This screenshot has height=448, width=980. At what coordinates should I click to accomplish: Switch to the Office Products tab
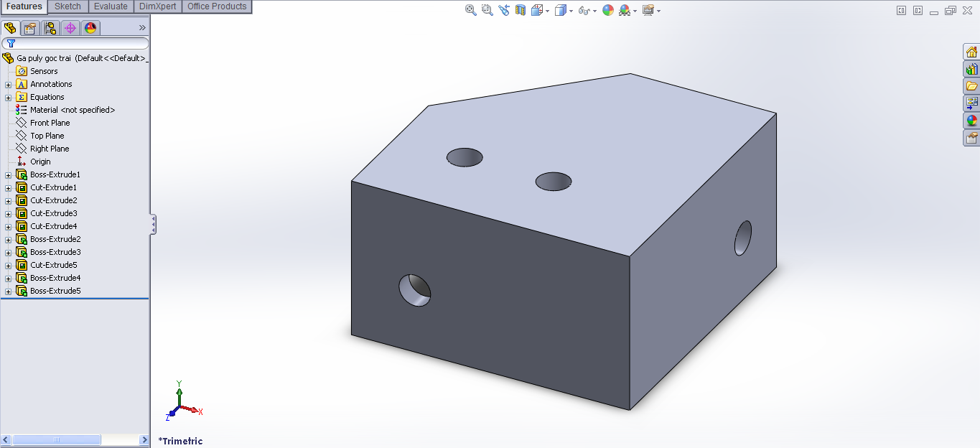click(x=217, y=6)
